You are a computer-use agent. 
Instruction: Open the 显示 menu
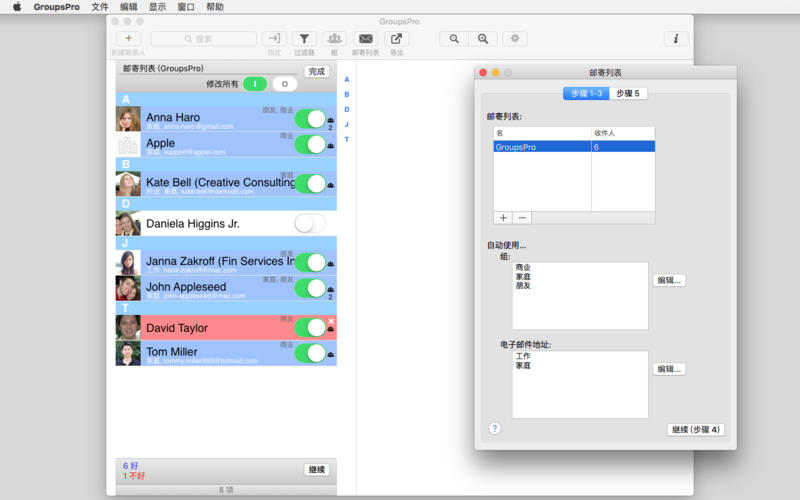[157, 7]
